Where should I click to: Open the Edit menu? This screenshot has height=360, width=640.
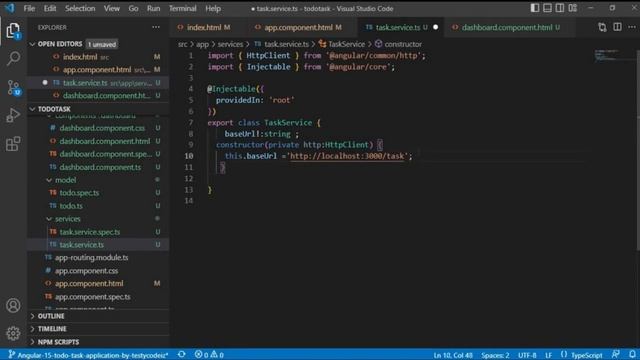pos(50,8)
